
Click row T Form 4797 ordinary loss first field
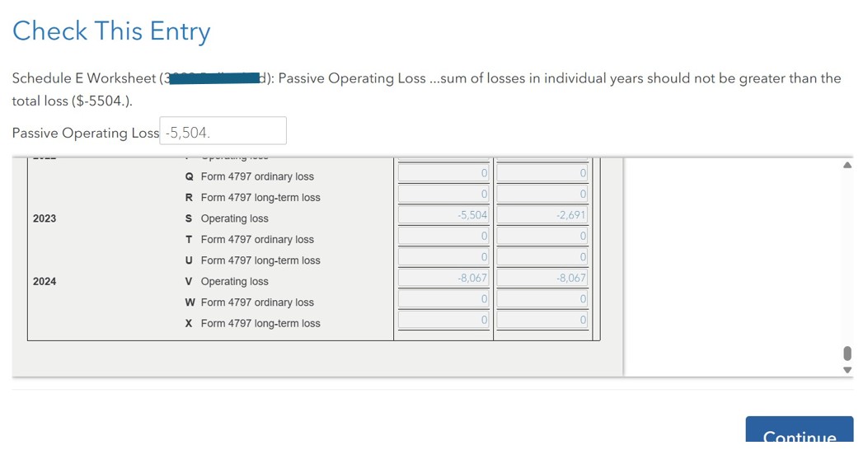click(443, 236)
